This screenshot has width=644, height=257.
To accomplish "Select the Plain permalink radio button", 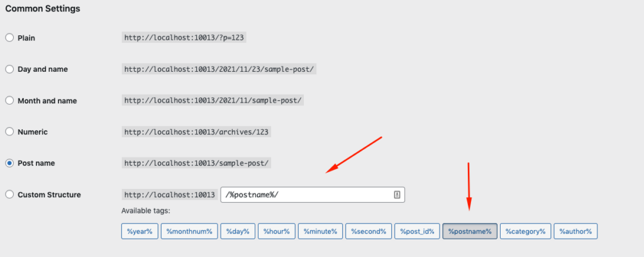I will point(9,38).
